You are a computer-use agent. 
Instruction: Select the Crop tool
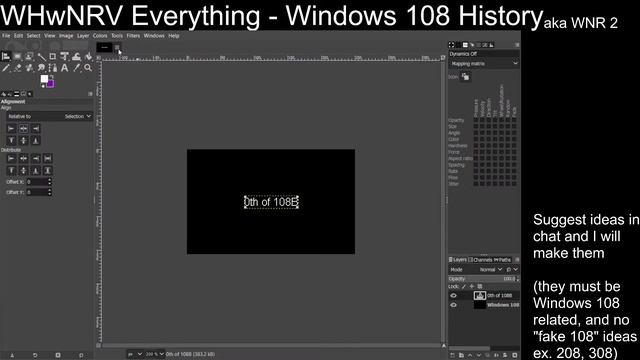(53, 56)
